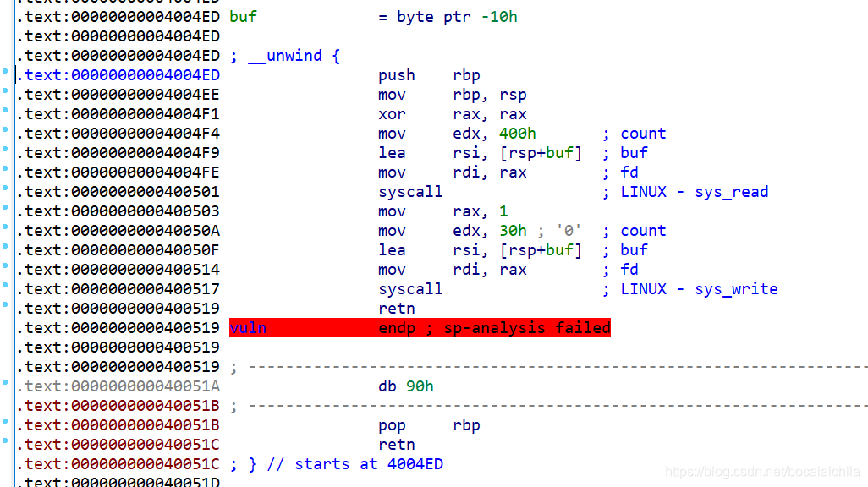The width and height of the screenshot is (868, 487).
Task: Click the 'mov rbp, rsp' instruction
Action: click(453, 95)
